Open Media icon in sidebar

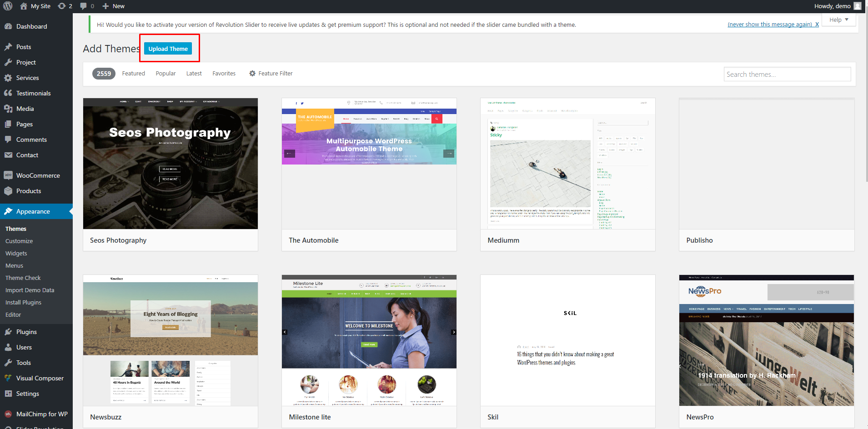coord(8,109)
